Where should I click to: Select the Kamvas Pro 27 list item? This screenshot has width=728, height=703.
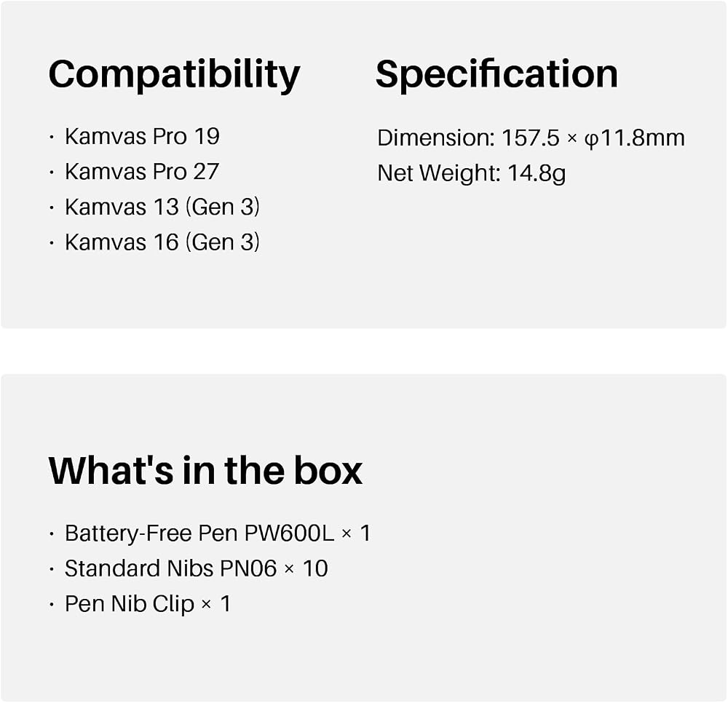142,172
